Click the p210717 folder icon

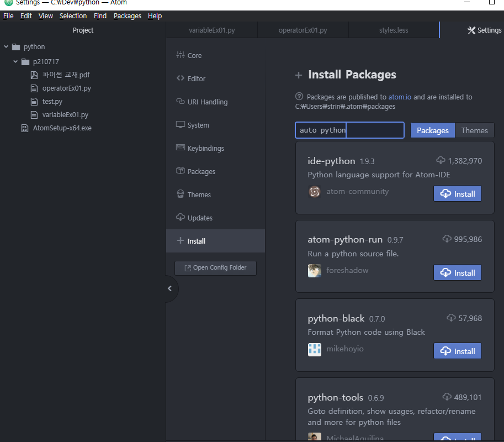pyautogui.click(x=25, y=62)
